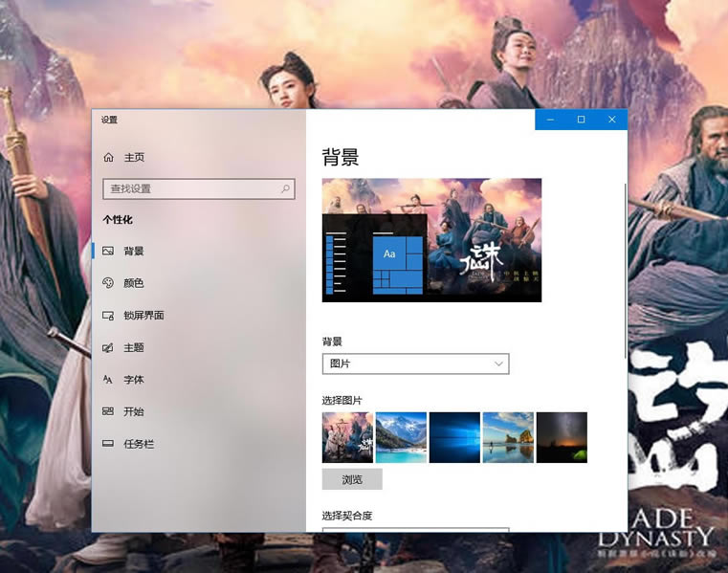Choose the night sky tent wallpaper thumbnail
This screenshot has width=728, height=573.
click(x=562, y=437)
